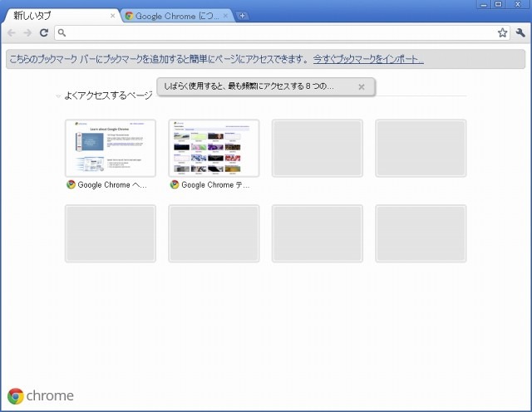Collapse the よくアクセスするページ section
The width and height of the screenshot is (532, 412).
pos(58,96)
